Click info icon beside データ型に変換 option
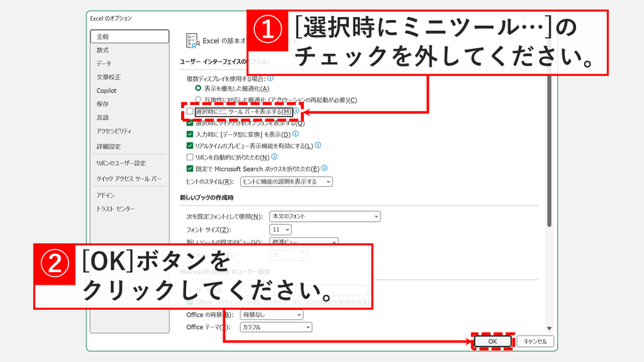Image resolution: width=644 pixels, height=362 pixels. coord(296,134)
